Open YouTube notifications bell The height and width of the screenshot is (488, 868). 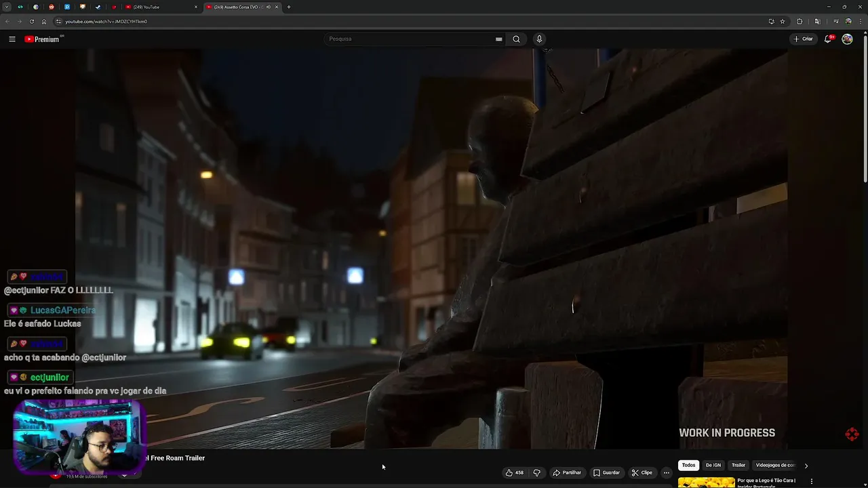click(828, 39)
